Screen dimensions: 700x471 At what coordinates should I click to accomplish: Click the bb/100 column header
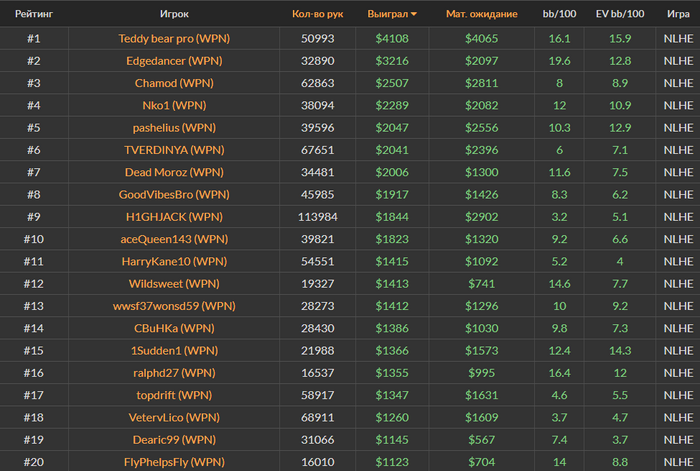pyautogui.click(x=559, y=14)
